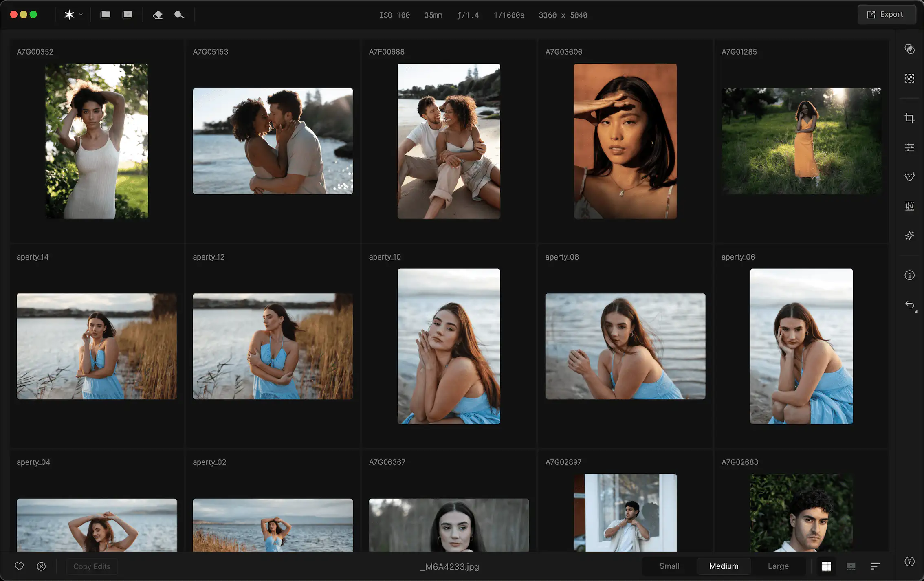Click the Copy Edits button
924x581 pixels.
pyautogui.click(x=92, y=566)
